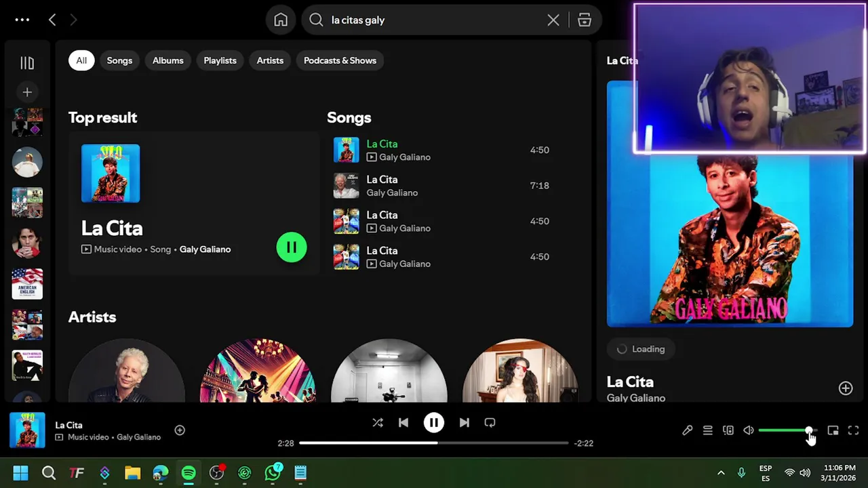The image size is (868, 488).
Task: Clear the search field with the X
Action: click(x=553, y=20)
